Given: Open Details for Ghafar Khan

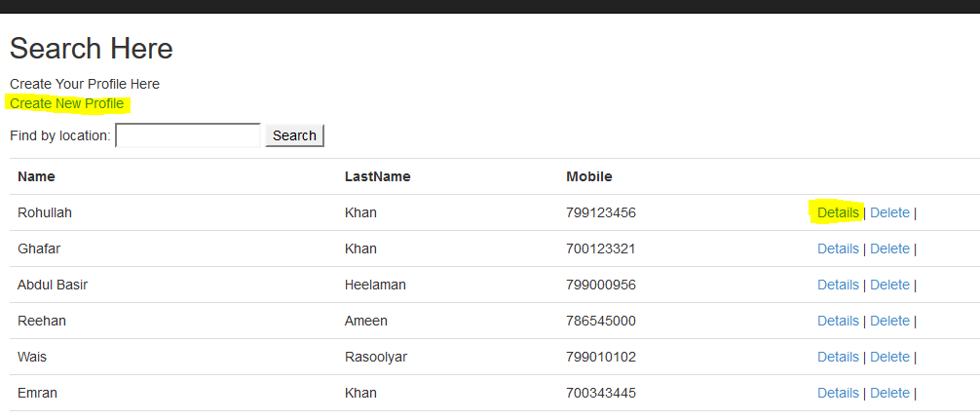Looking at the screenshot, I should (x=838, y=248).
